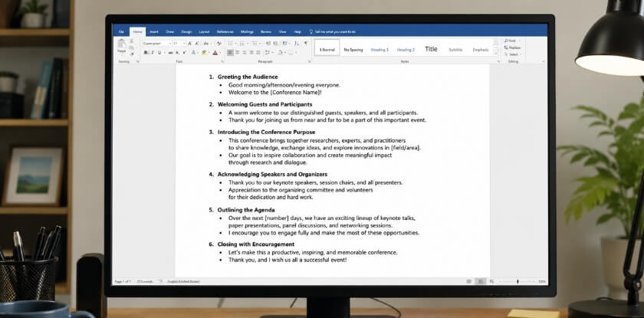Open the File tab
Image resolution: width=644 pixels, height=318 pixels.
point(121,31)
